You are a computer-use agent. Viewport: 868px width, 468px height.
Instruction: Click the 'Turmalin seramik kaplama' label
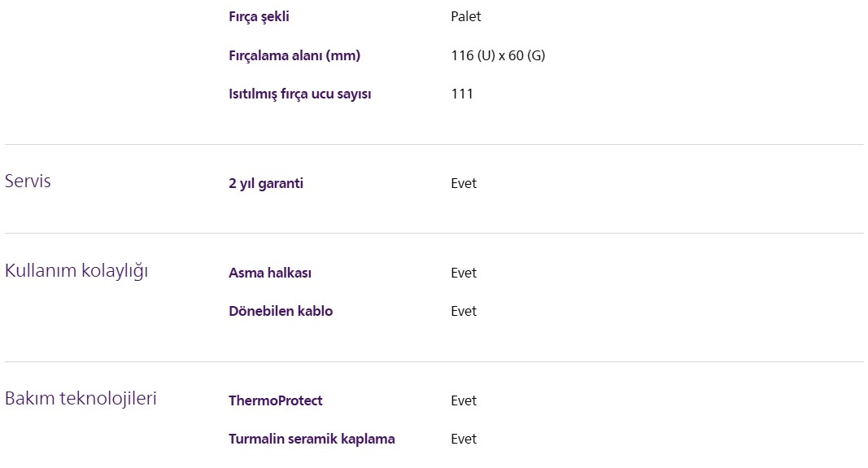(x=312, y=439)
